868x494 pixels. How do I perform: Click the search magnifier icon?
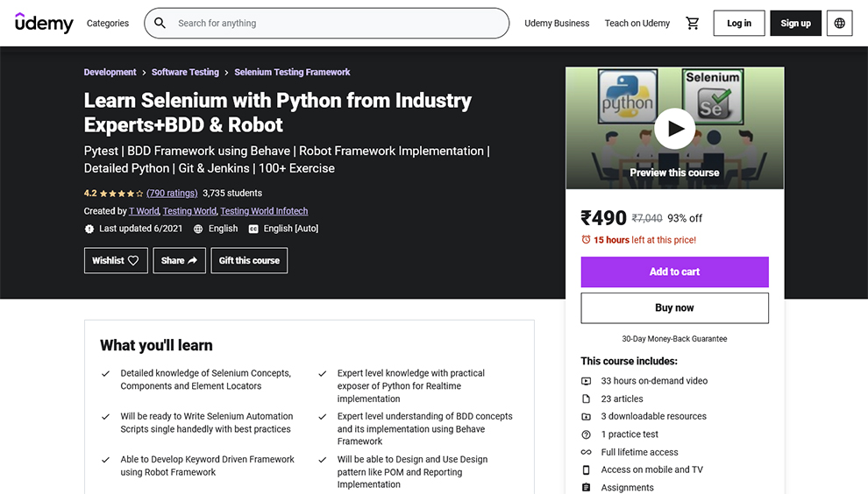point(160,23)
